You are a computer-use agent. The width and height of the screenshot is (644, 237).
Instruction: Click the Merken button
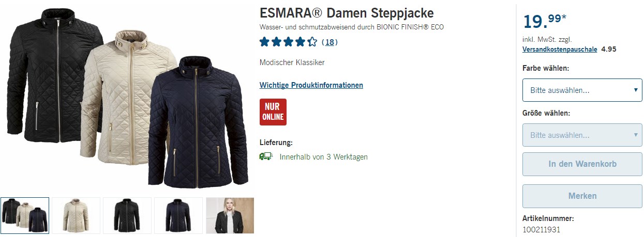(x=582, y=196)
